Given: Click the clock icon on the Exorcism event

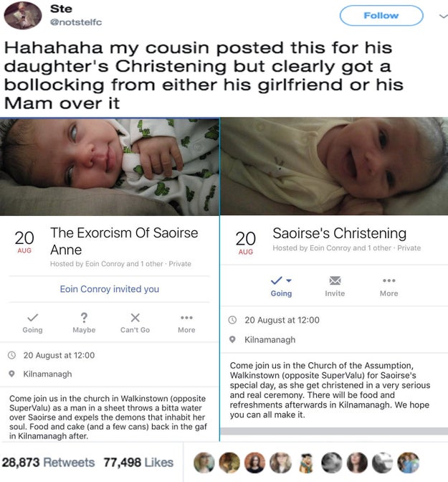Looking at the screenshot, I should point(11,355).
